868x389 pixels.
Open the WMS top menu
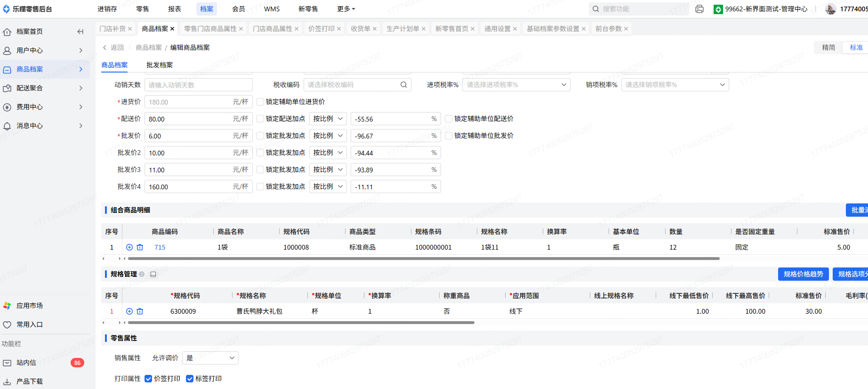coord(272,9)
